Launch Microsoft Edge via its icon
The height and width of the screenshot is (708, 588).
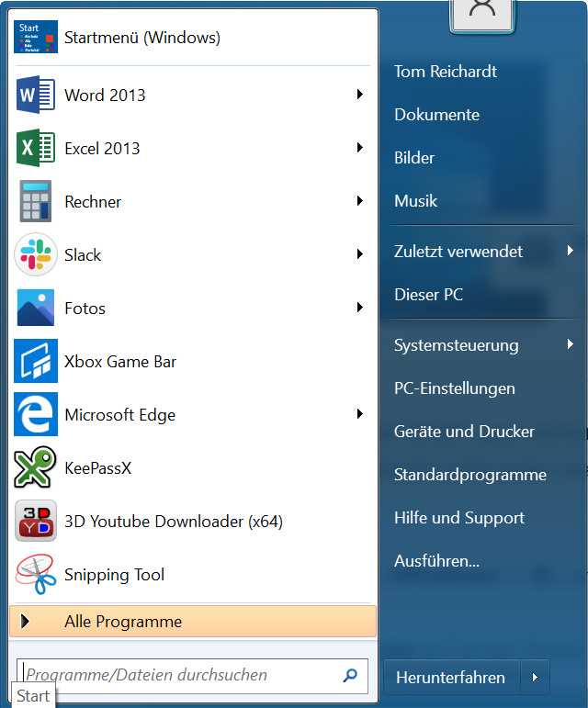tap(36, 414)
